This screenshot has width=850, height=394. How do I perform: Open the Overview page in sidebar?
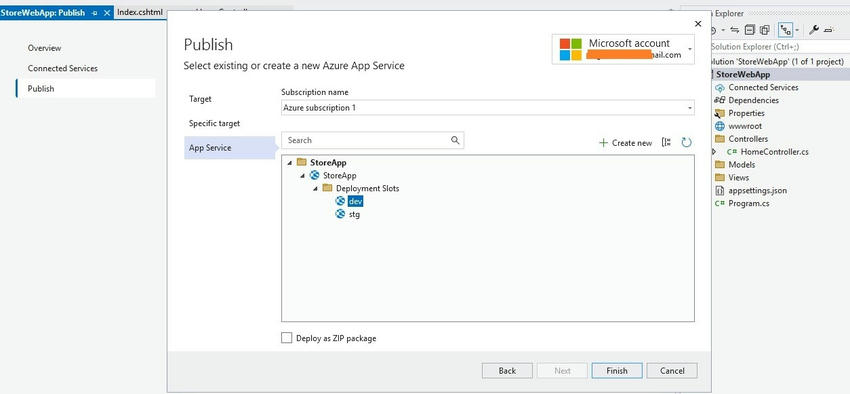(x=44, y=48)
